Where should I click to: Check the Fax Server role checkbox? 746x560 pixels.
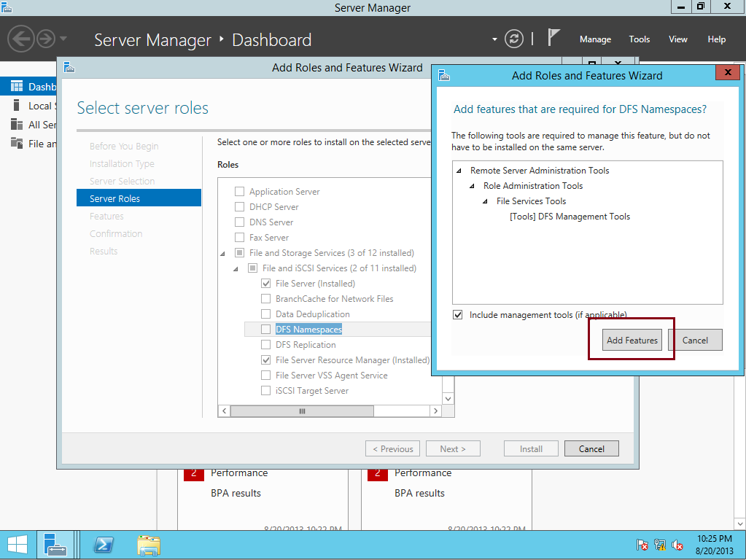239,237
